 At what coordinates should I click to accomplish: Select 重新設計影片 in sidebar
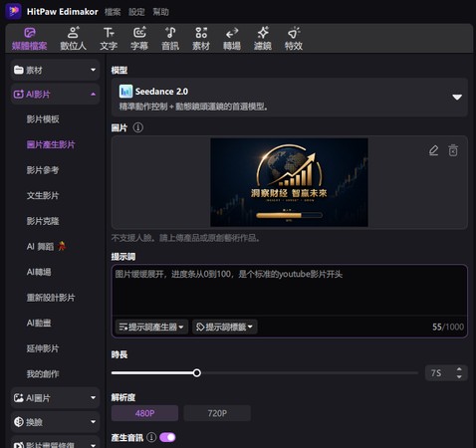click(51, 298)
